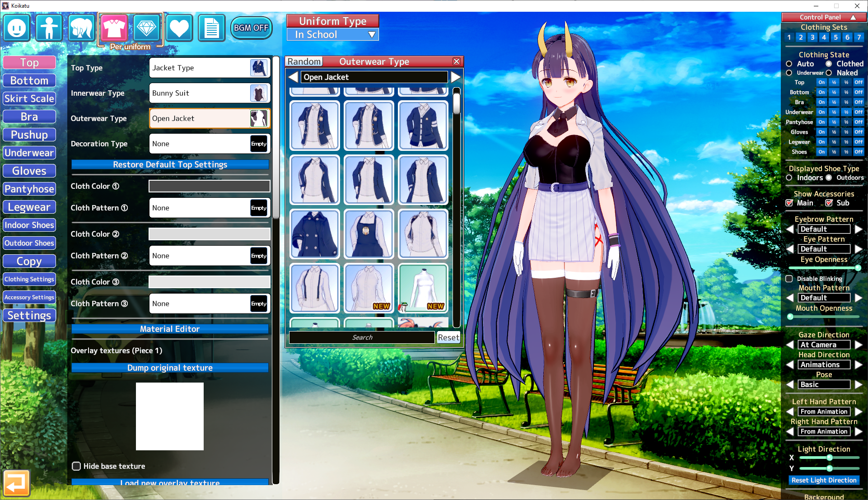Screen dimensions: 868x500
Task: Open the Clothing shirt category icon
Action: [114, 28]
